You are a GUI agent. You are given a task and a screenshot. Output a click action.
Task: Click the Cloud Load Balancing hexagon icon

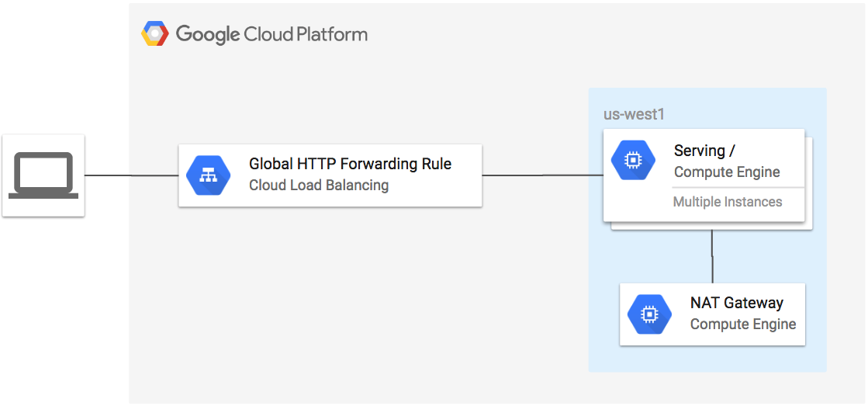click(208, 175)
